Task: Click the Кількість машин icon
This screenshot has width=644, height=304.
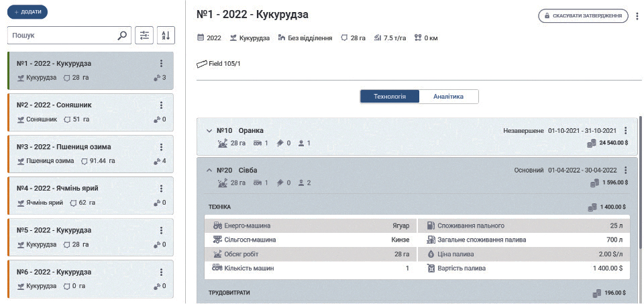Action: (217, 268)
